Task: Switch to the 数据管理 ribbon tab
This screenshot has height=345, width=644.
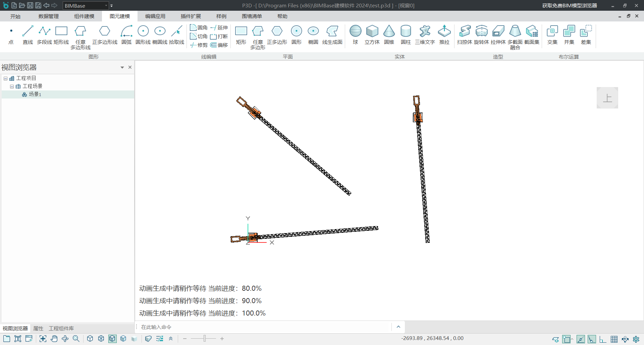Action: 49,16
